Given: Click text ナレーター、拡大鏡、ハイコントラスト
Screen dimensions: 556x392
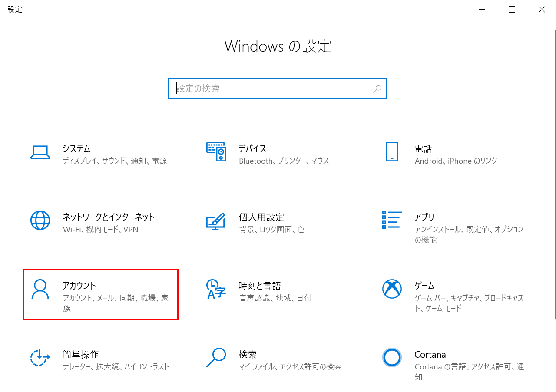Looking at the screenshot, I should click(116, 367).
